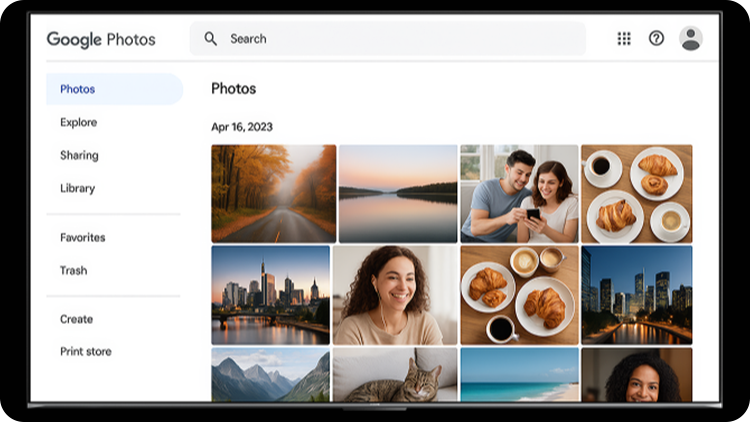This screenshot has width=750, height=422.
Task: Type in the Search field
Action: coord(400,39)
